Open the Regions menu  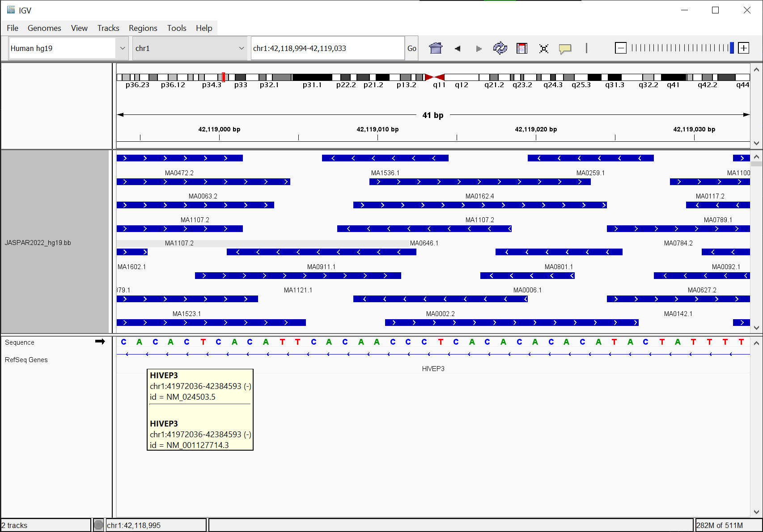(143, 28)
